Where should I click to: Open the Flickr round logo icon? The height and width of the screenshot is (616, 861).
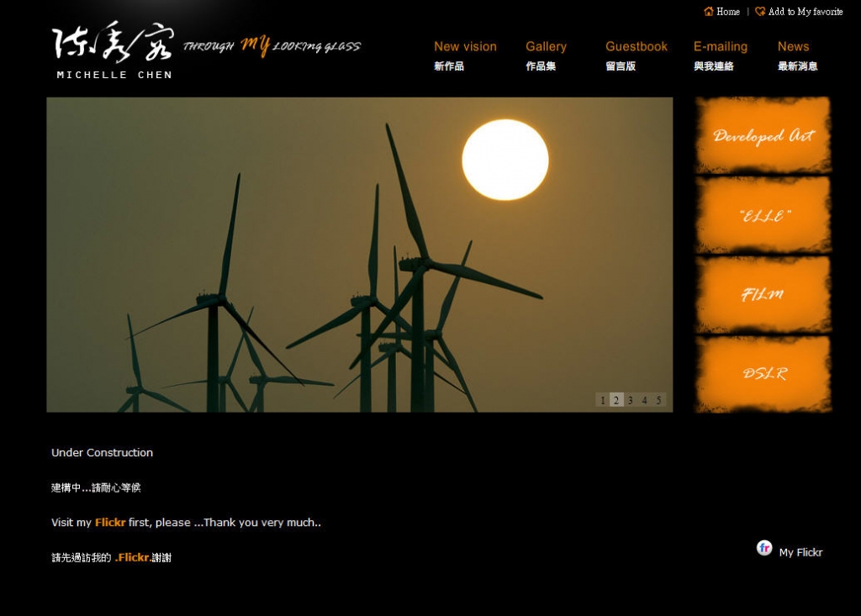[764, 548]
